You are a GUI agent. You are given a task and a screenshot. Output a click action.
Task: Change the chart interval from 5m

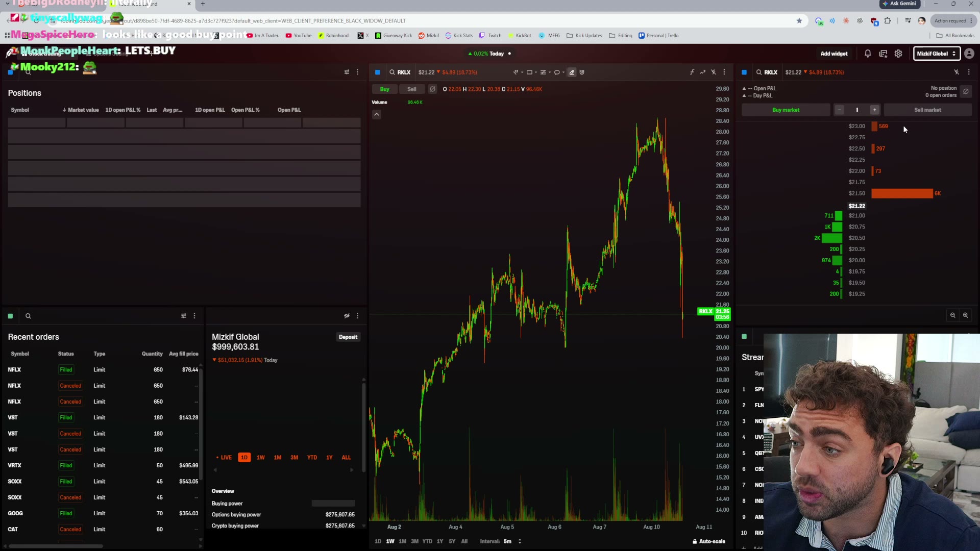coord(512,542)
